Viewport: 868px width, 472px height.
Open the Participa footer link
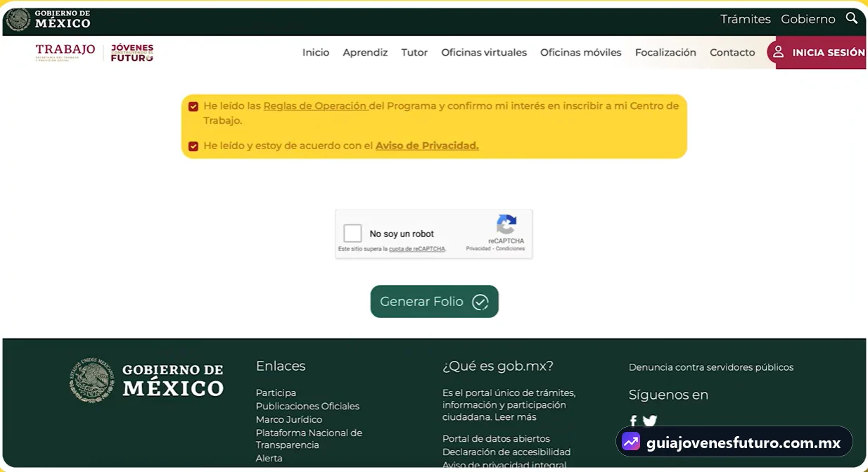tap(276, 393)
